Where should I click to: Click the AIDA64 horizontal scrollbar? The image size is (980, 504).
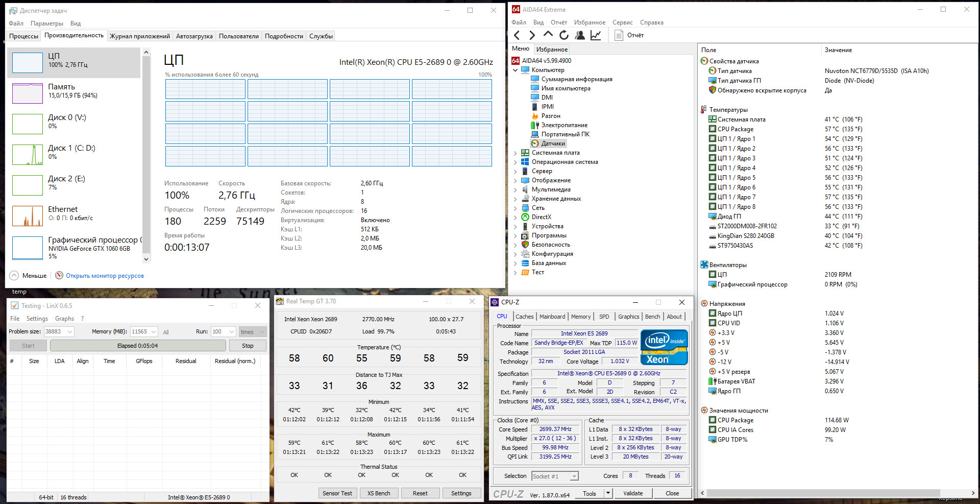pyautogui.click(x=823, y=493)
